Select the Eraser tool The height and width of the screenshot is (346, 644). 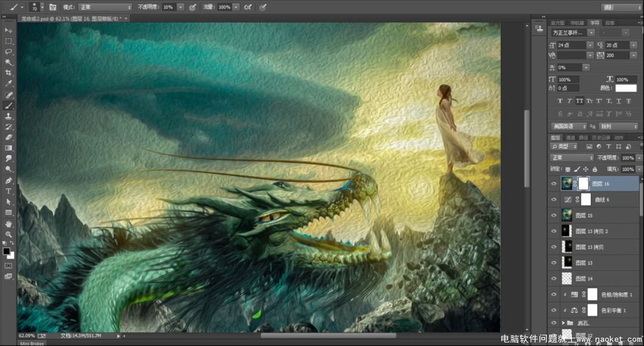pos(8,138)
